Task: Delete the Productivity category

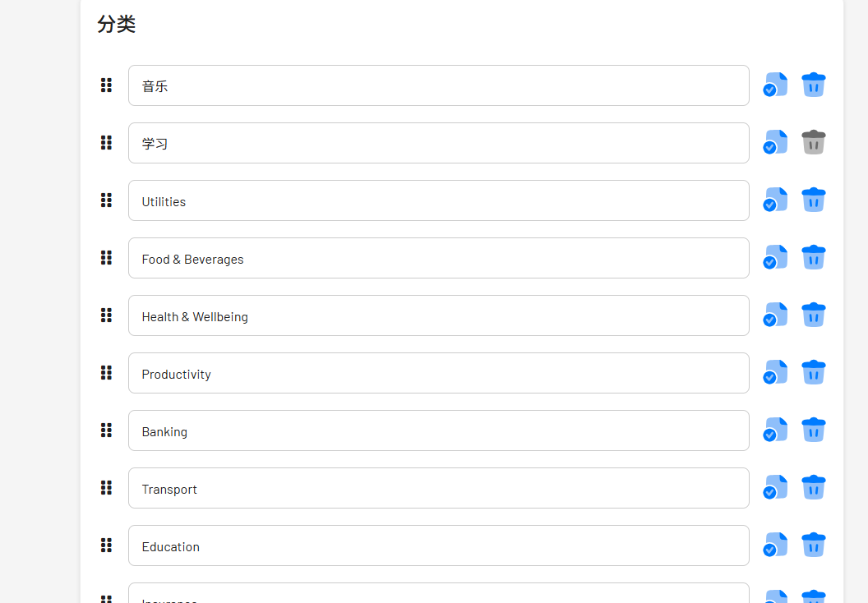Action: point(813,373)
